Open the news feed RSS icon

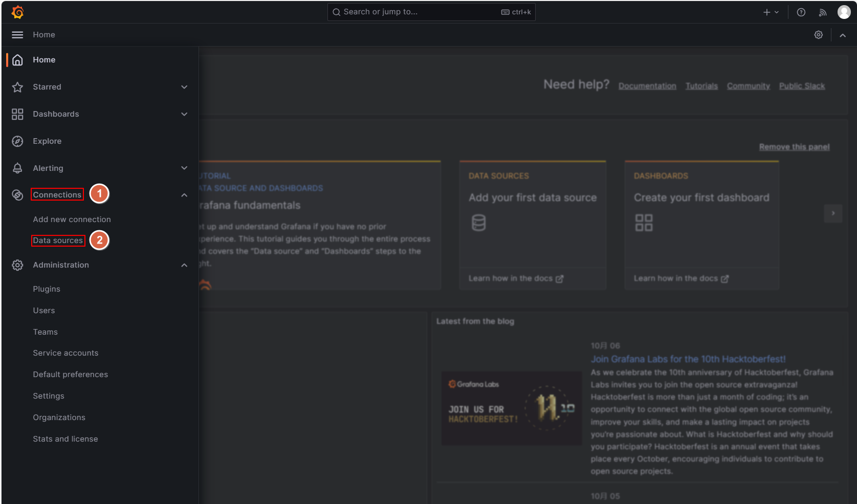pos(823,12)
